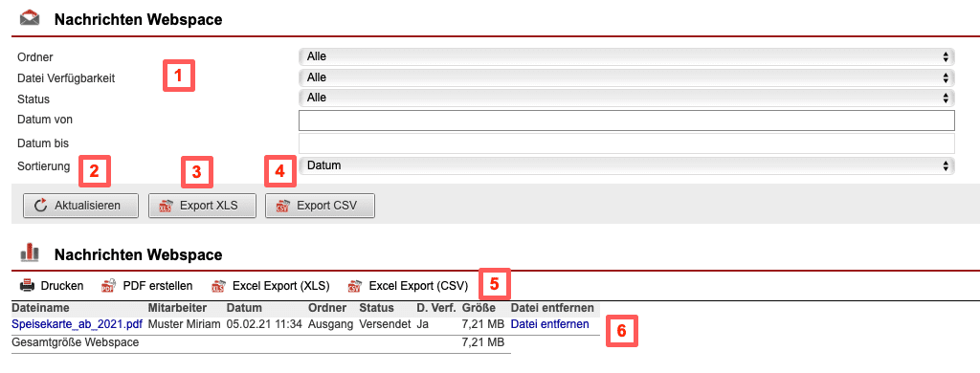Click the bar chart icon in lower header

coord(30,253)
